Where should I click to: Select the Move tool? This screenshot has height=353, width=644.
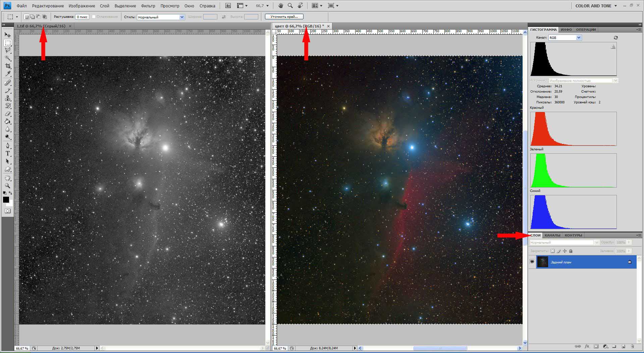pyautogui.click(x=7, y=35)
